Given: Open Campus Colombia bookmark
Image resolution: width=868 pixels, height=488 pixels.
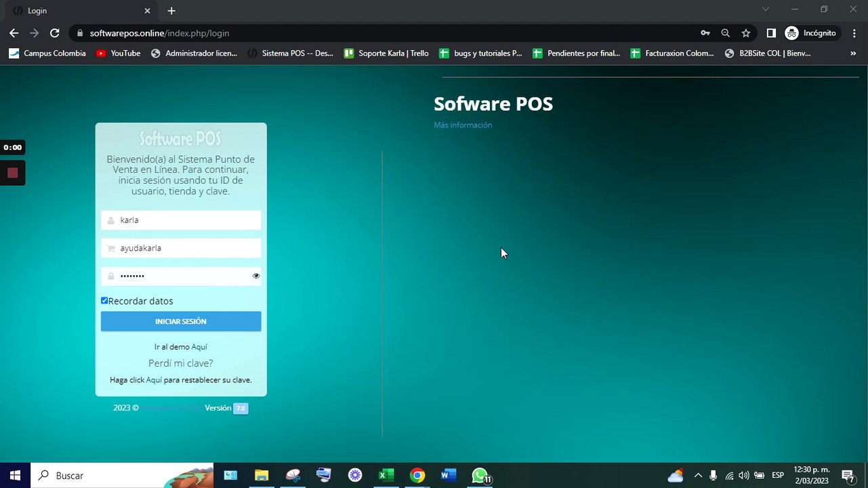Looking at the screenshot, I should pyautogui.click(x=47, y=53).
